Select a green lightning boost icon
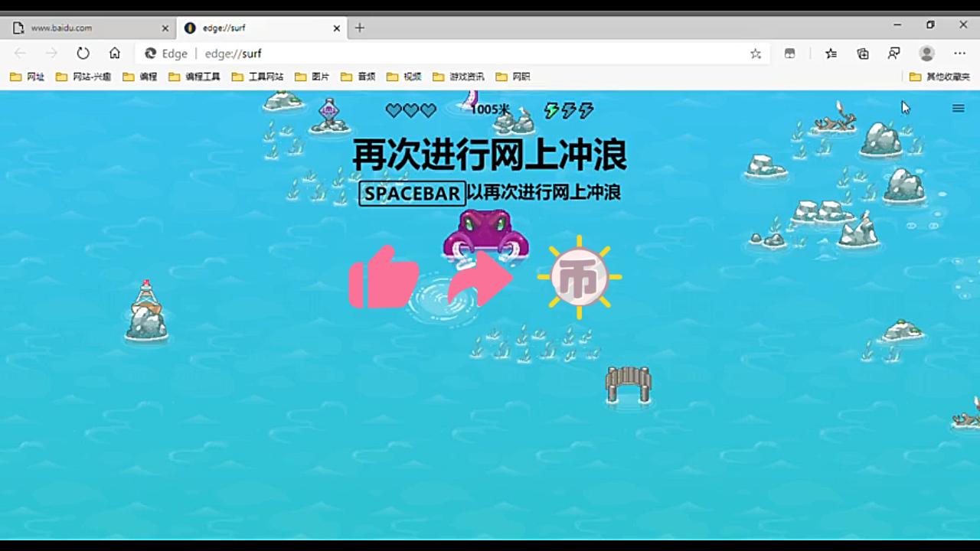Image resolution: width=980 pixels, height=551 pixels. pos(550,111)
